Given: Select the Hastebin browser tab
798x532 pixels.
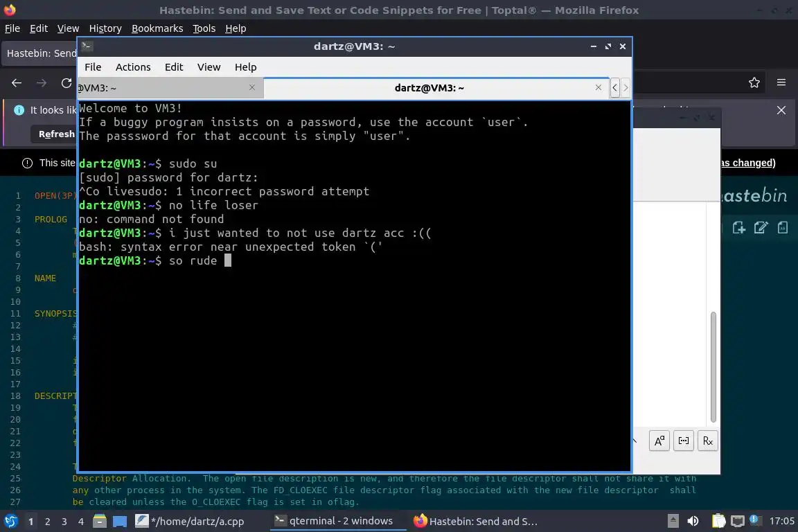Looking at the screenshot, I should [39, 53].
